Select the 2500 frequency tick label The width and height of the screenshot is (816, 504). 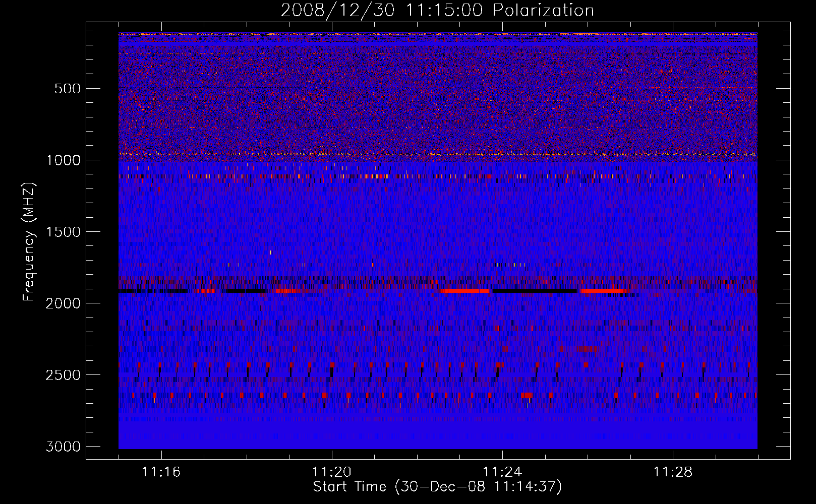(x=63, y=375)
